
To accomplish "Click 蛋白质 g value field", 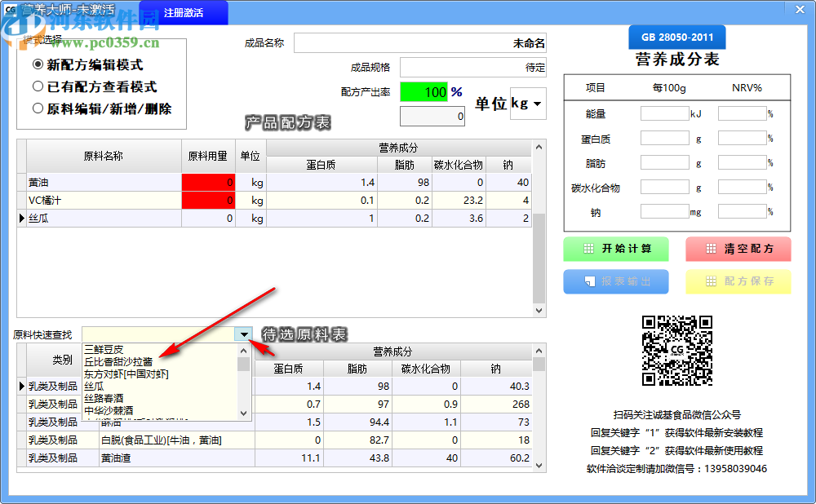I will coord(664,138).
